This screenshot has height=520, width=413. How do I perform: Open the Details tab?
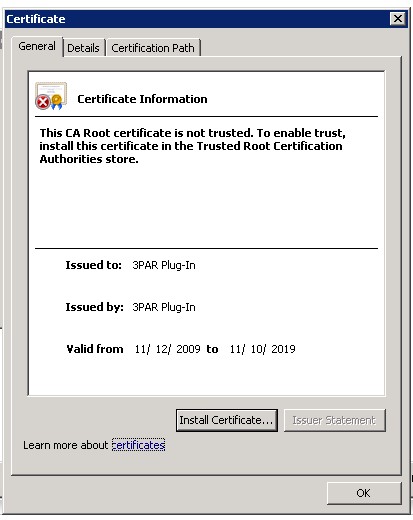click(x=83, y=48)
